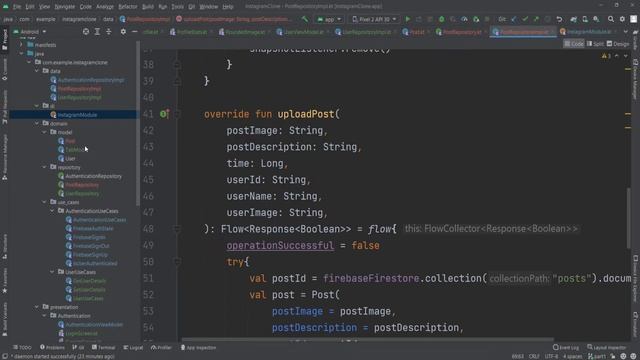
Task: Run the app with the green play button
Action: (407, 19)
